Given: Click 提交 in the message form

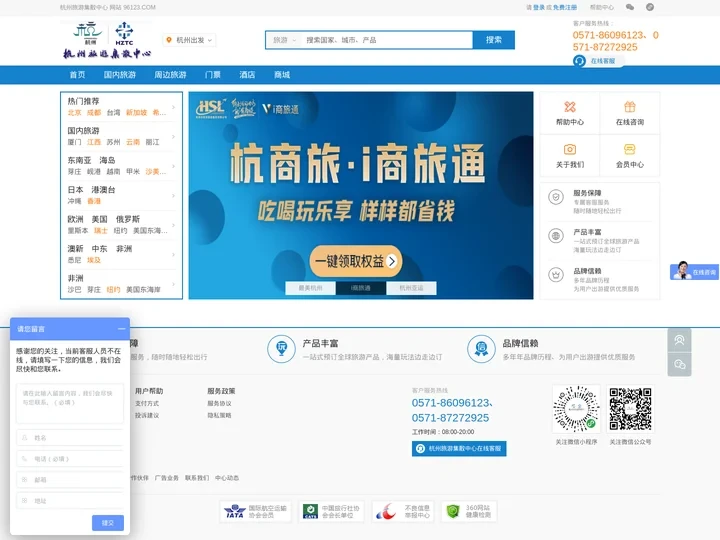Looking at the screenshot, I should [x=107, y=523].
